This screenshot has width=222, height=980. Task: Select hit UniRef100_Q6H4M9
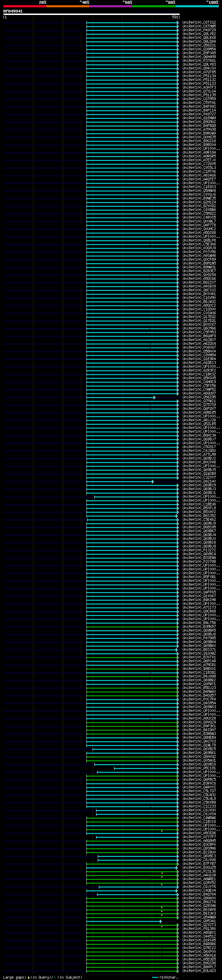point(199,57)
